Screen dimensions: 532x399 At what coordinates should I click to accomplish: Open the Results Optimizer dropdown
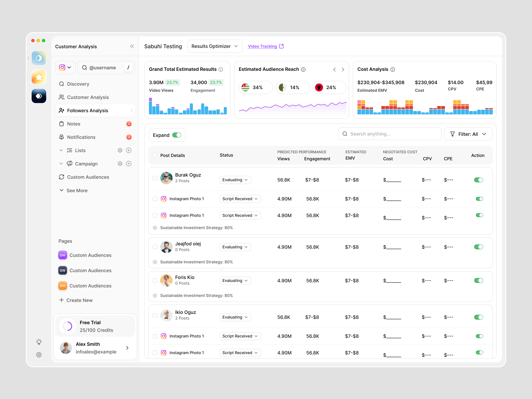click(x=215, y=46)
